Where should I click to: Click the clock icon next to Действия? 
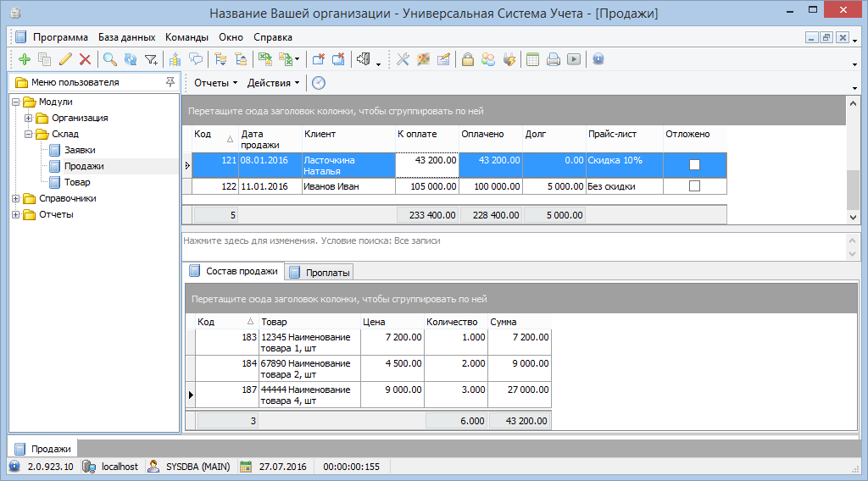click(x=319, y=83)
